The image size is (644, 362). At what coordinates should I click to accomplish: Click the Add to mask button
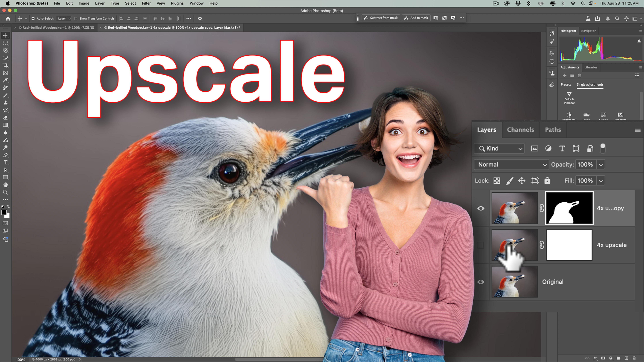click(416, 18)
